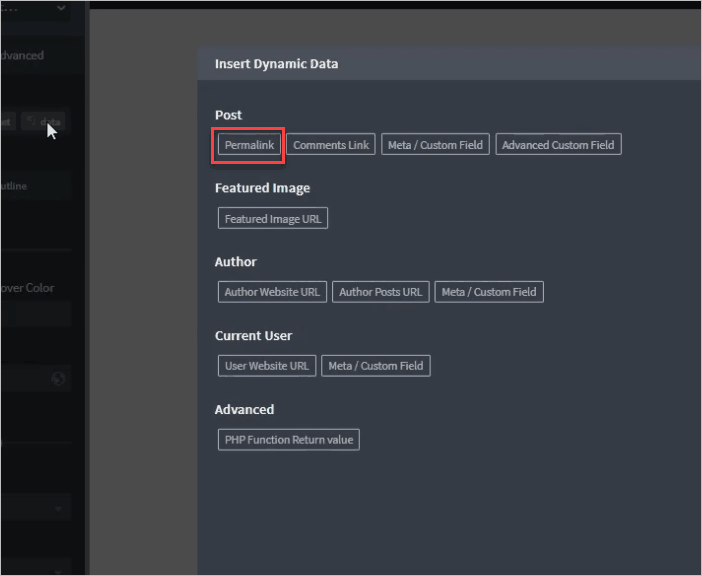Insert Featured Image URL
Image resolution: width=702 pixels, height=576 pixels.
coord(272,219)
